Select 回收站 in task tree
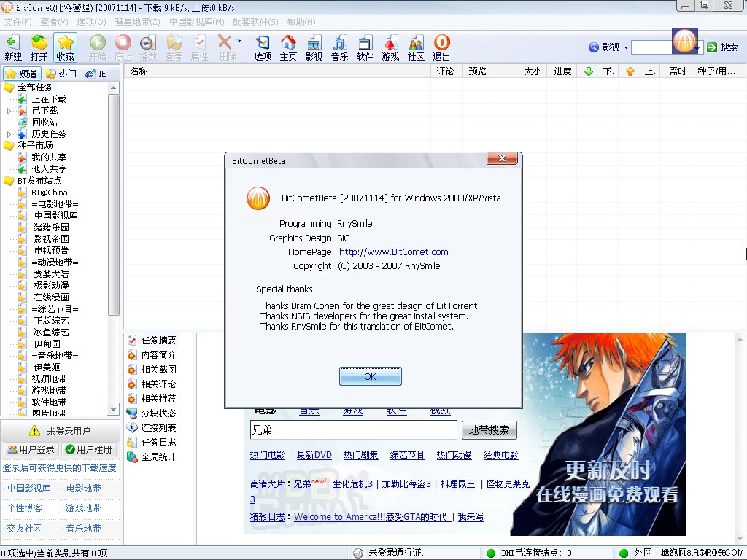Screen dimensions: 747x560 (44, 122)
